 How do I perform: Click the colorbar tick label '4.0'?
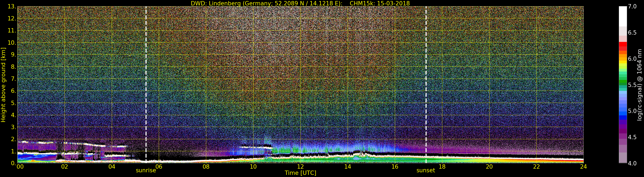pyautogui.click(x=632, y=163)
